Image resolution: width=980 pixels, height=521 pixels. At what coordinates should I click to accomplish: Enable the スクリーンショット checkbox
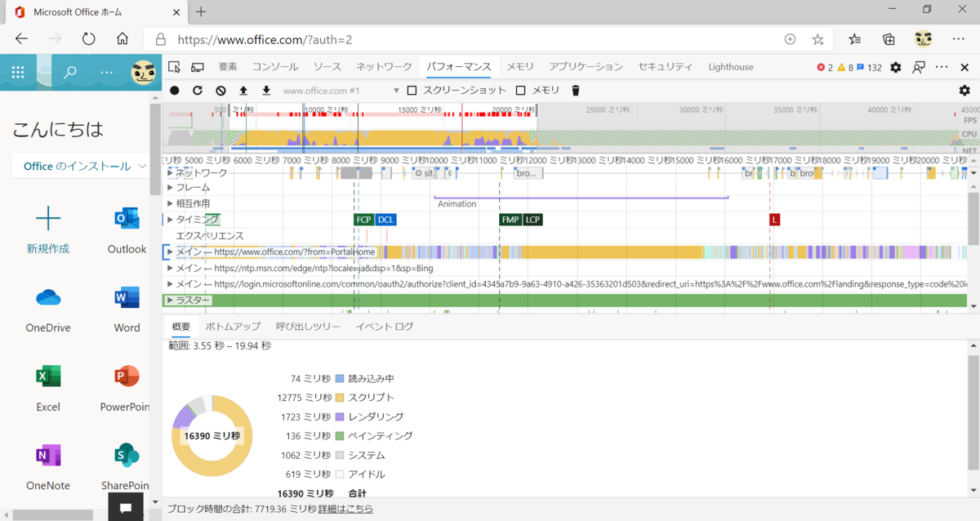pyautogui.click(x=412, y=91)
